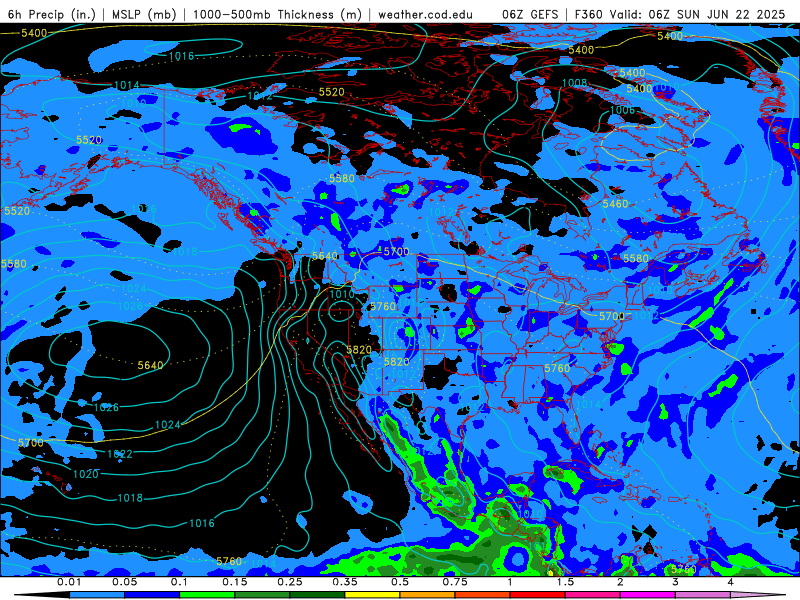Click the 1020 isobar label over the Pacific

coord(86,474)
